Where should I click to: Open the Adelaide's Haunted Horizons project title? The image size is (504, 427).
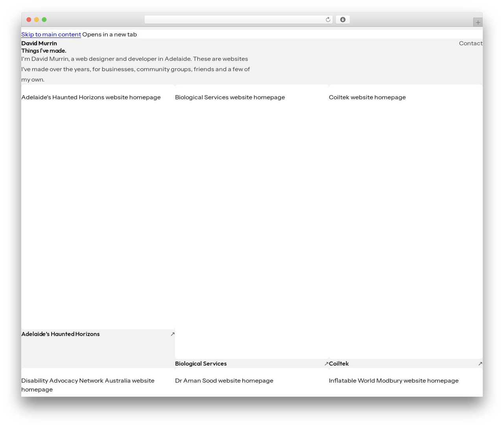click(x=60, y=334)
